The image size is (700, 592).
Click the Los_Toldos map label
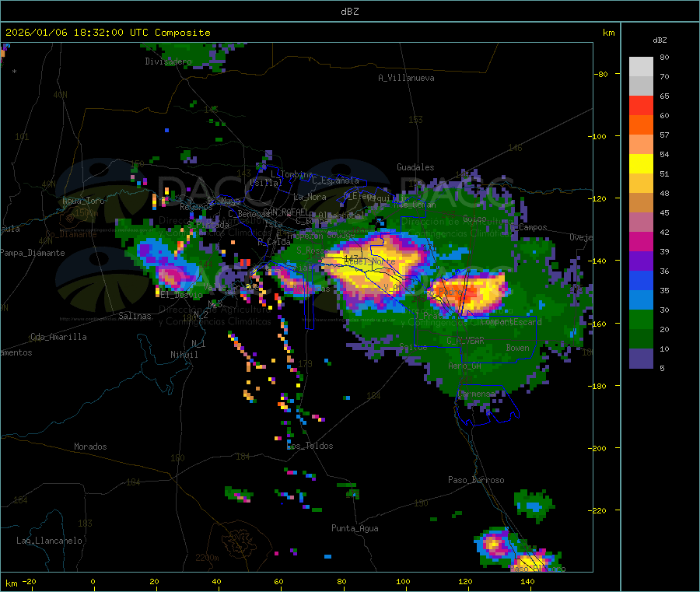pyautogui.click(x=310, y=446)
